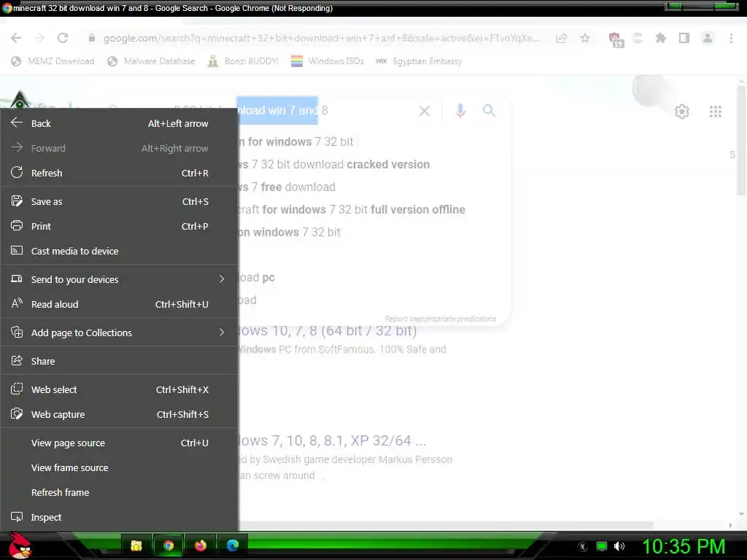This screenshot has height=560, width=747.
Task: Click Report inappropriate predictions link
Action: (x=440, y=319)
